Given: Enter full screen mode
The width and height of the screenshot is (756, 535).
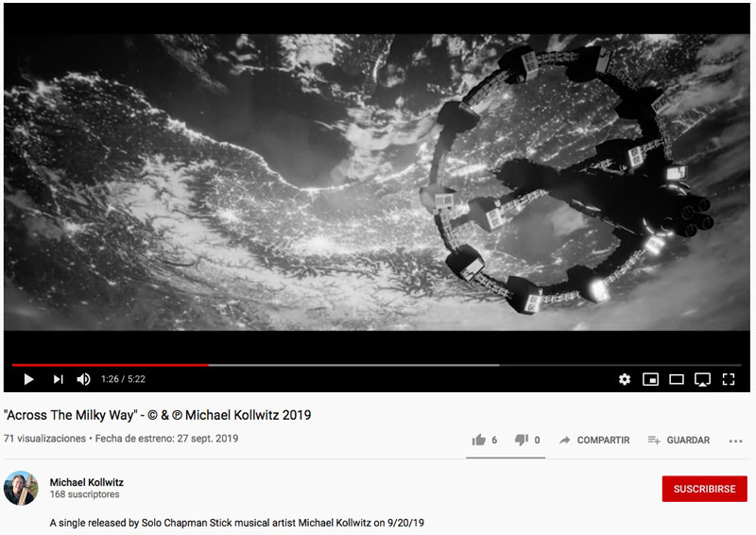Looking at the screenshot, I should click(x=729, y=379).
